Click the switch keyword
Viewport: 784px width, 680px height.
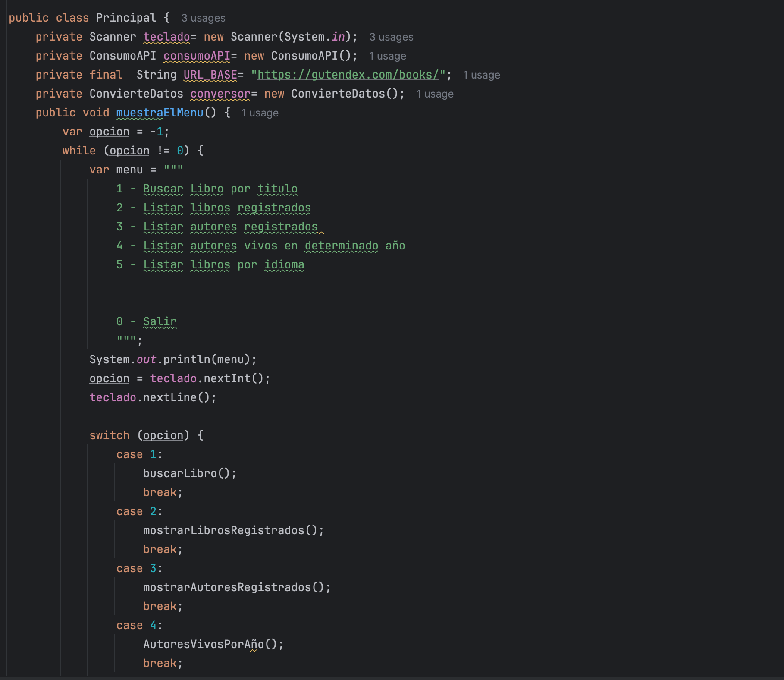pos(109,435)
